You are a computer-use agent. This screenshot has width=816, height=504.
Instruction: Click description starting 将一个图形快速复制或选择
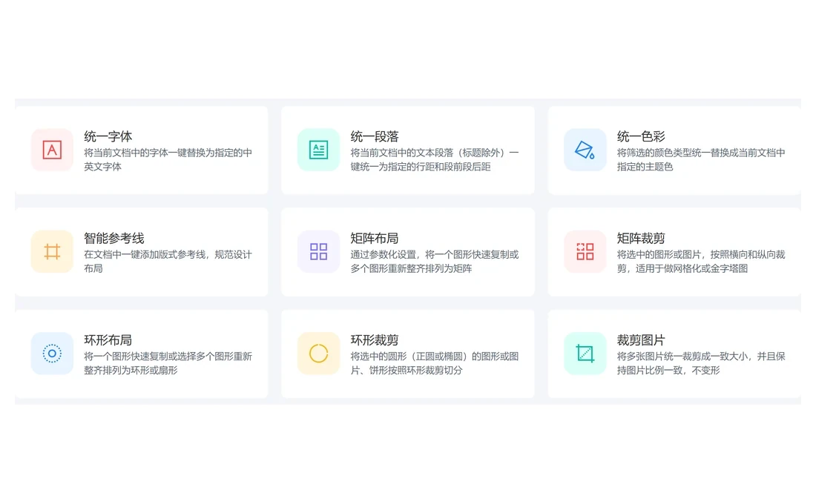click(168, 364)
